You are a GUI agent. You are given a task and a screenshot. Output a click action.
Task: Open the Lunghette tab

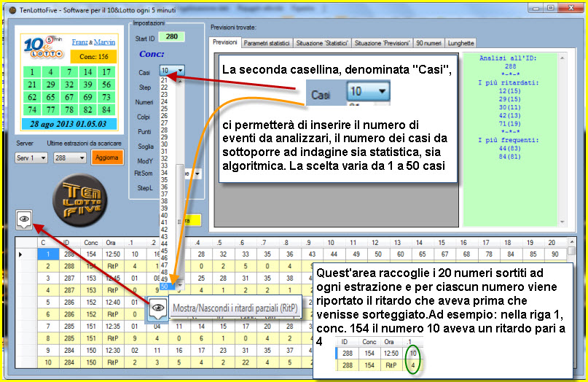click(461, 43)
